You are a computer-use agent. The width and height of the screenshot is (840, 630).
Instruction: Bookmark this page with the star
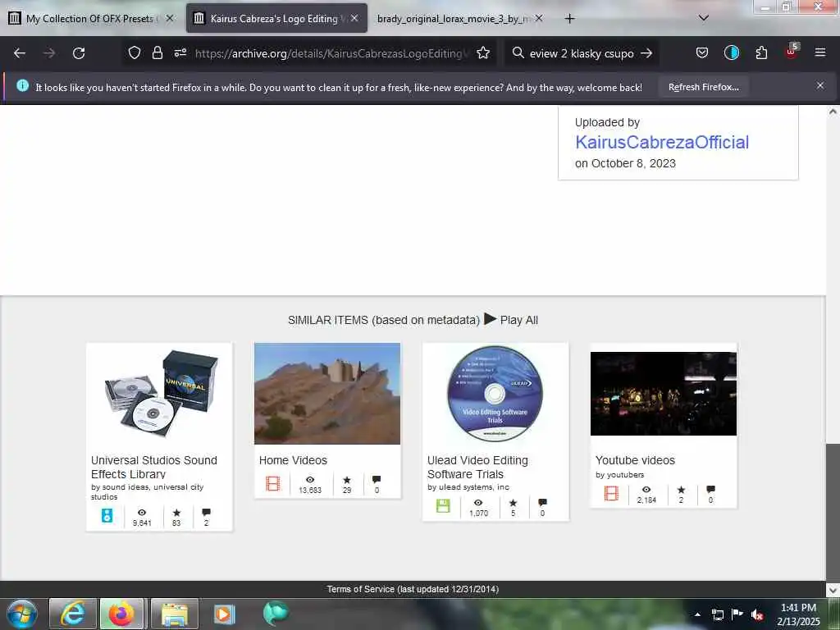483,52
